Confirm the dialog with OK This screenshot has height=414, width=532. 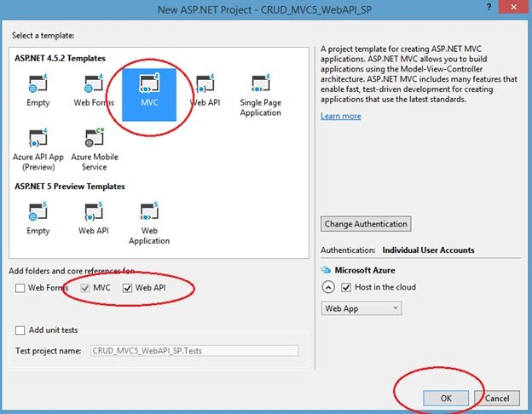[x=446, y=398]
